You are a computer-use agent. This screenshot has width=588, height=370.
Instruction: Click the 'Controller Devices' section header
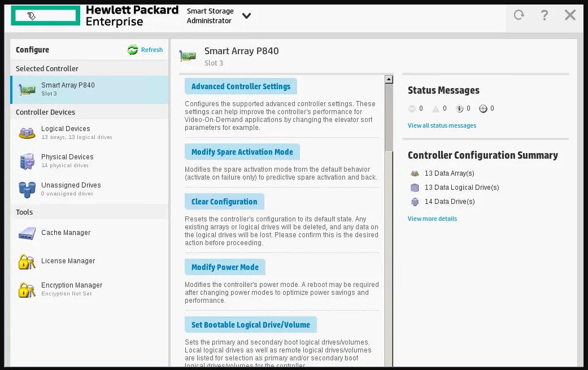[x=45, y=112]
